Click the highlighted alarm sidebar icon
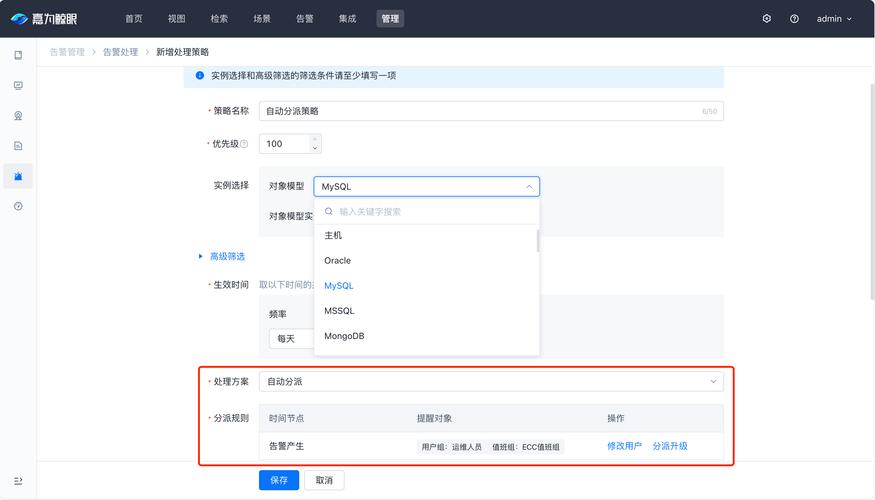 [x=18, y=176]
